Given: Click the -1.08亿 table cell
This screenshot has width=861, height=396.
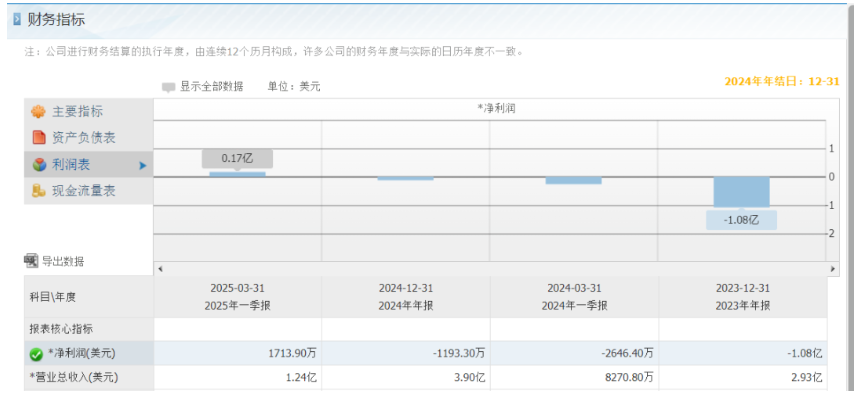Looking at the screenshot, I should pos(743,354).
